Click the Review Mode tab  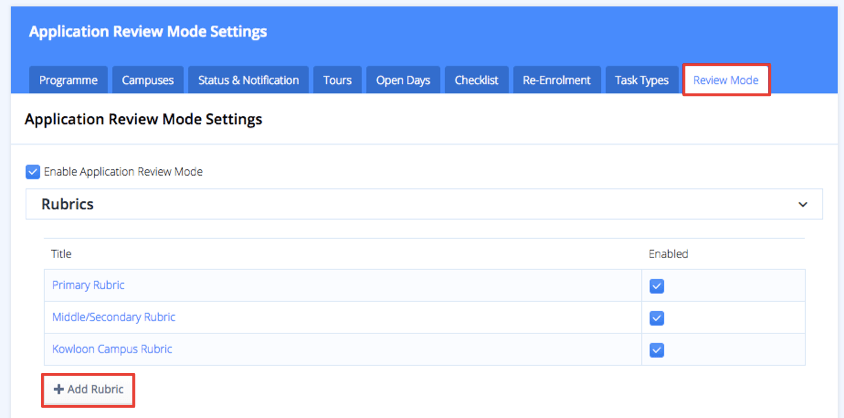[726, 80]
